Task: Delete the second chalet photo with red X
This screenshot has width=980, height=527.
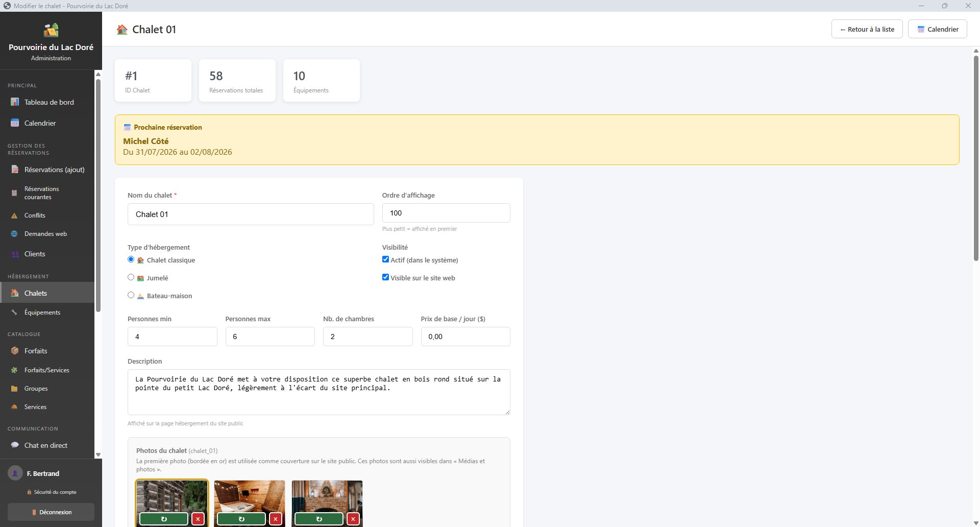Action: coord(276,519)
